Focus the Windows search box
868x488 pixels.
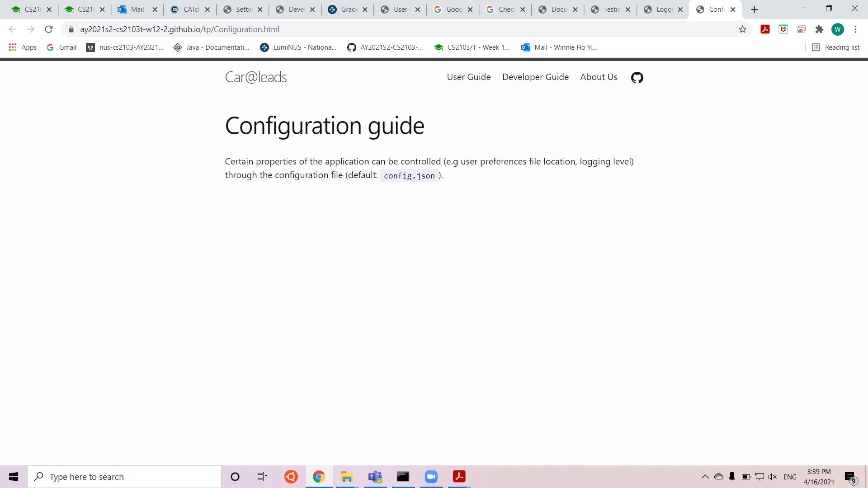(x=124, y=477)
